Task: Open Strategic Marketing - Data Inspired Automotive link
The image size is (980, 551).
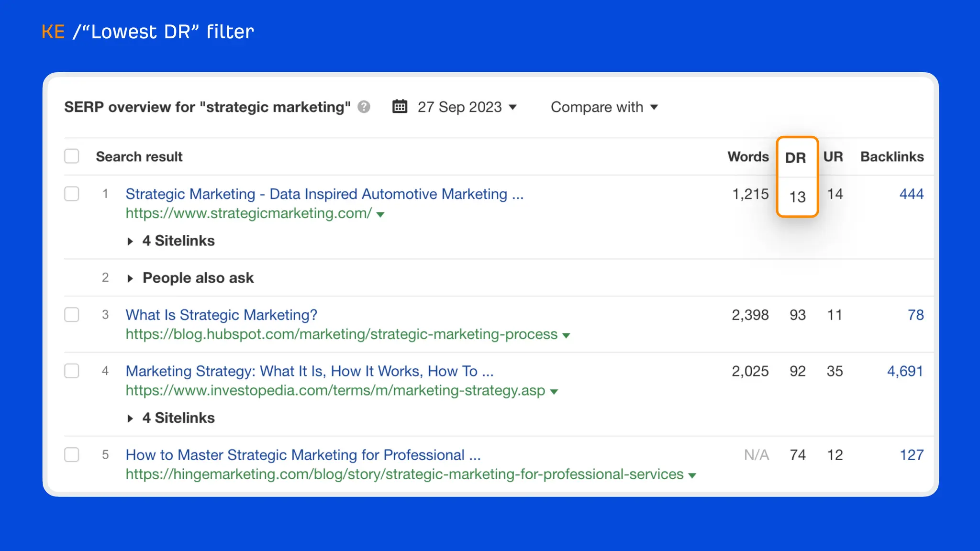Action: (x=324, y=194)
